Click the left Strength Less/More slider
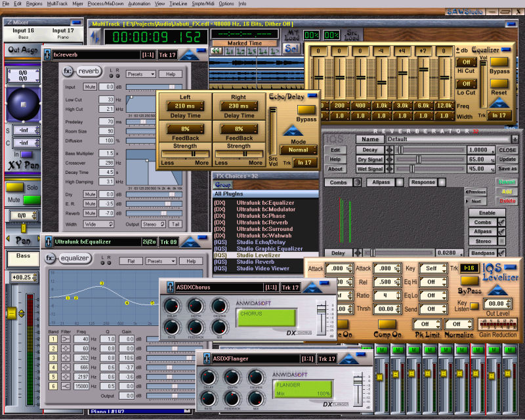 coord(185,154)
